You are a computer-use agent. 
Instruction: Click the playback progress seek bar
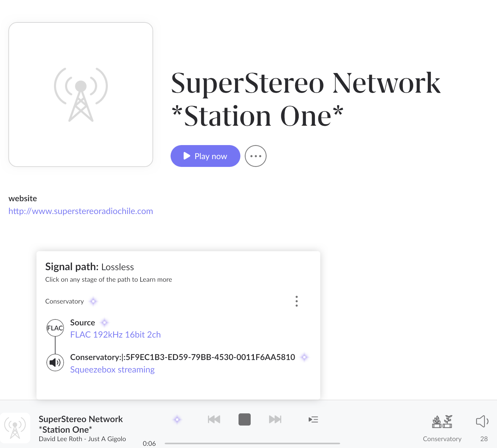[x=252, y=443]
